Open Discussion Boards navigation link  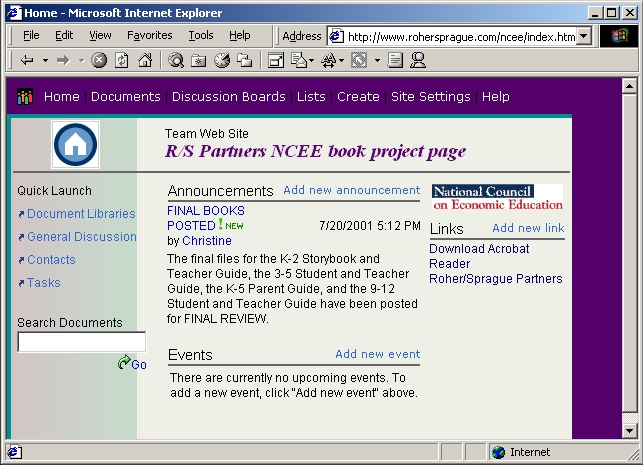[x=228, y=97]
